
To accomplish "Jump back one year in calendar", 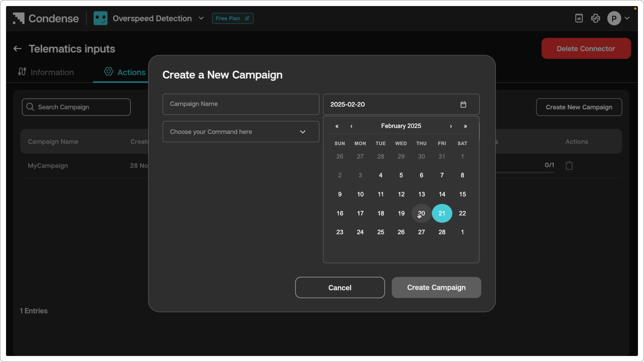I will coord(337,126).
